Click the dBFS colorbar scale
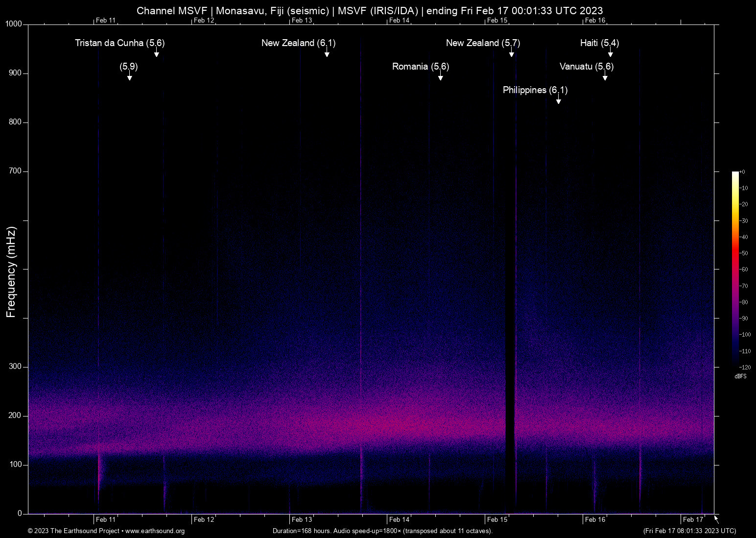756x538 pixels. pyautogui.click(x=735, y=269)
